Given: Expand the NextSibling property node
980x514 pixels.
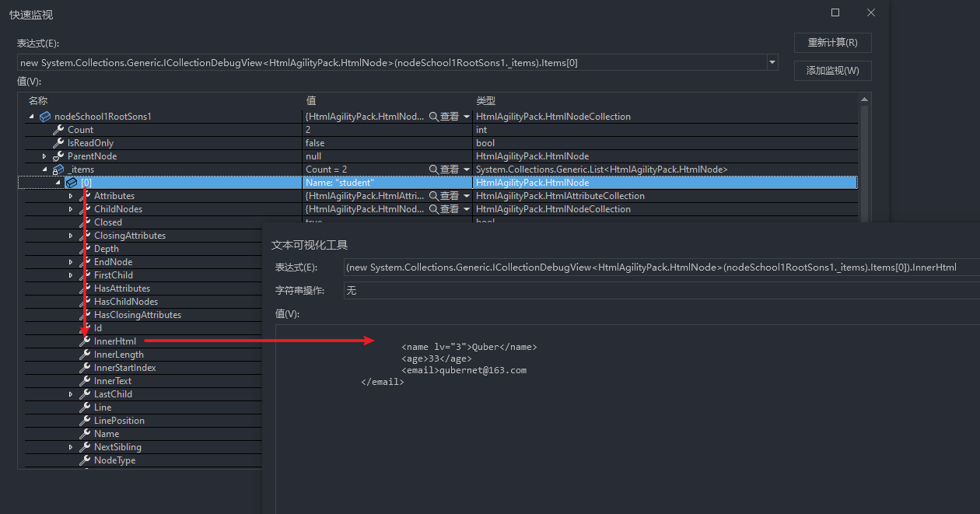Looking at the screenshot, I should (71, 447).
